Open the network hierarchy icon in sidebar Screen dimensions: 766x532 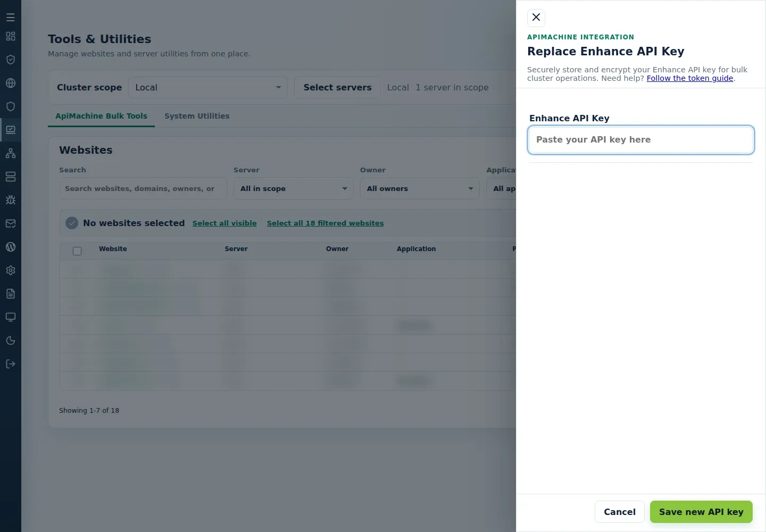click(11, 153)
